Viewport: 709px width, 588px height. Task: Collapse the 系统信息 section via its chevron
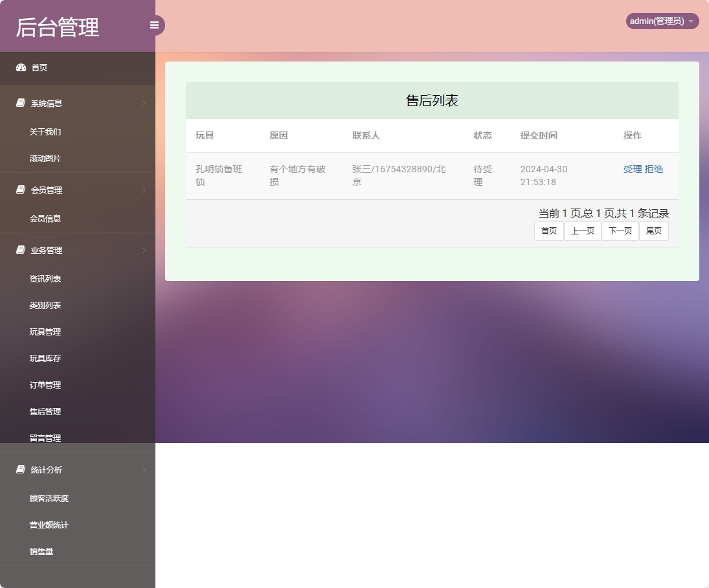[143, 102]
